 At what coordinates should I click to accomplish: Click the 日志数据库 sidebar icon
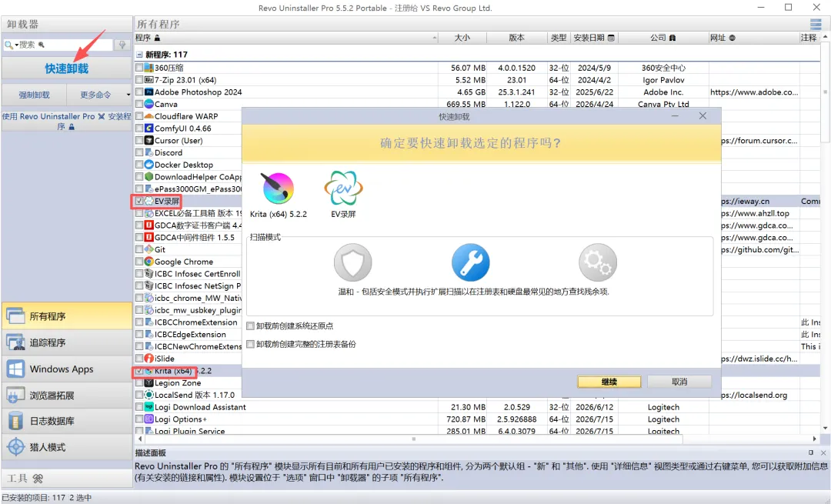click(15, 421)
